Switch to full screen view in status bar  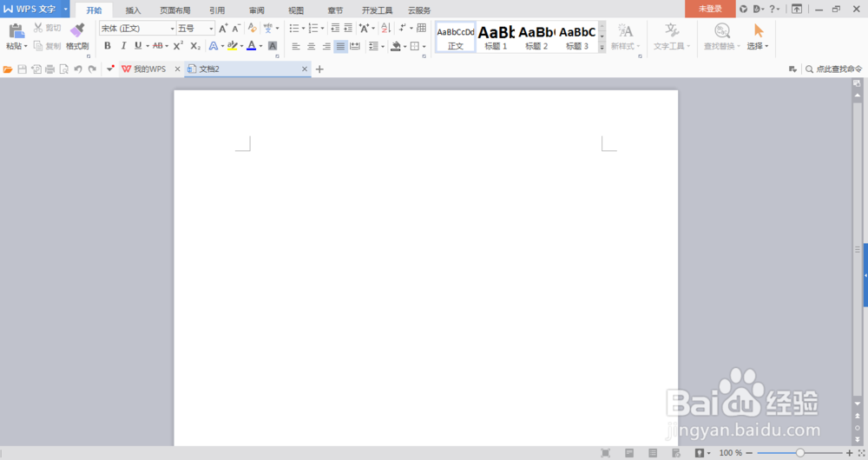[606, 453]
